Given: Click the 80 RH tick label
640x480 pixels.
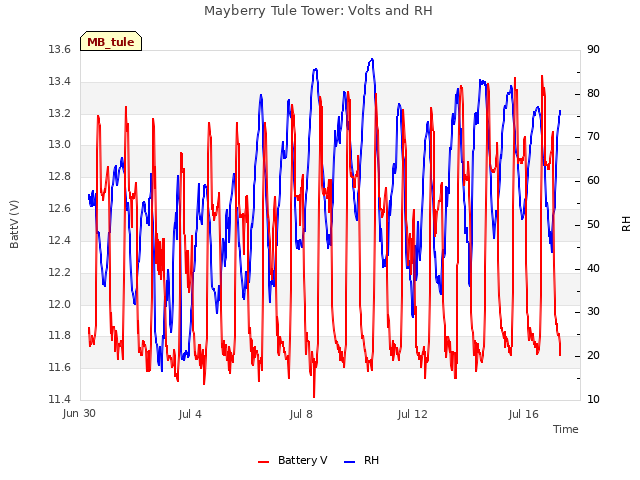Looking at the screenshot, I should [x=593, y=93].
